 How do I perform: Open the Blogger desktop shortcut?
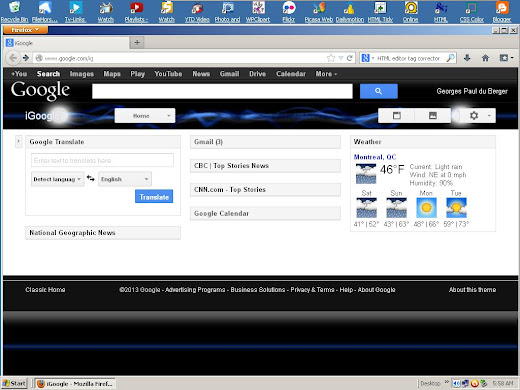[502, 11]
